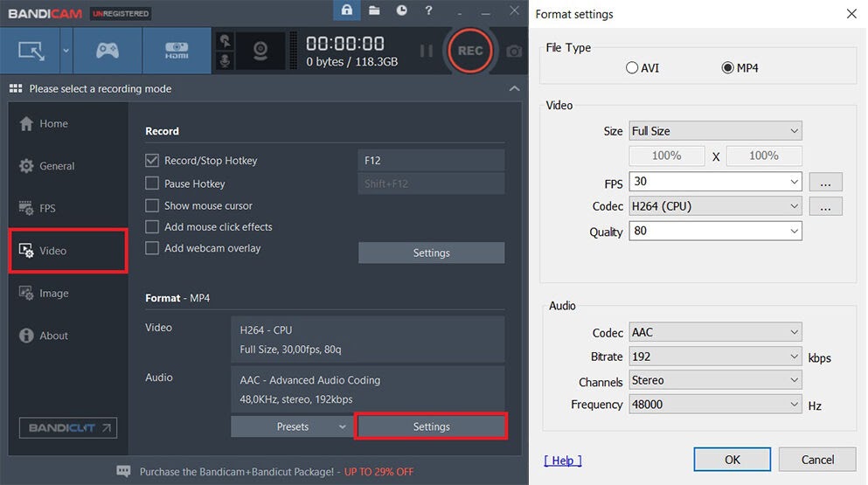Close the Format settings dialog
This screenshot has height=485, width=868.
(x=851, y=13)
